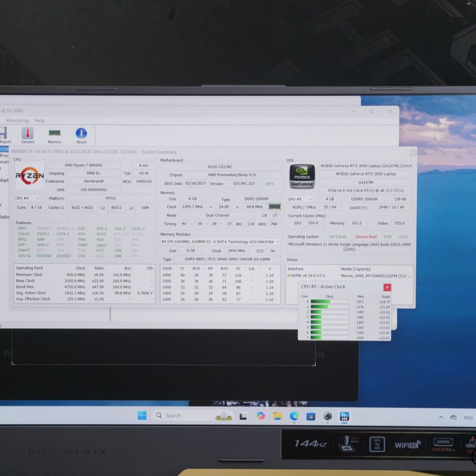The width and height of the screenshot is (476, 476).
Task: Open File Explorer from the taskbar
Action: pyautogui.click(x=277, y=416)
